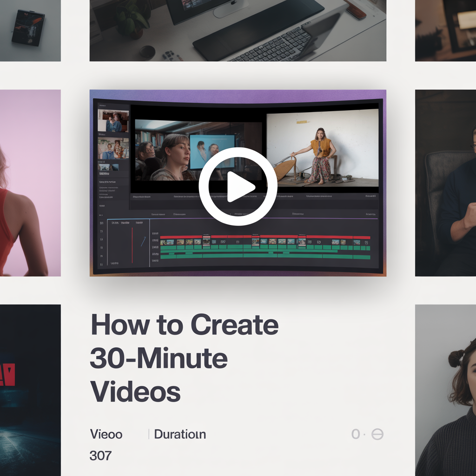Viewport: 476px width, 476px height.
Task: Click the 307 value below Vieoo
Action: tap(100, 456)
